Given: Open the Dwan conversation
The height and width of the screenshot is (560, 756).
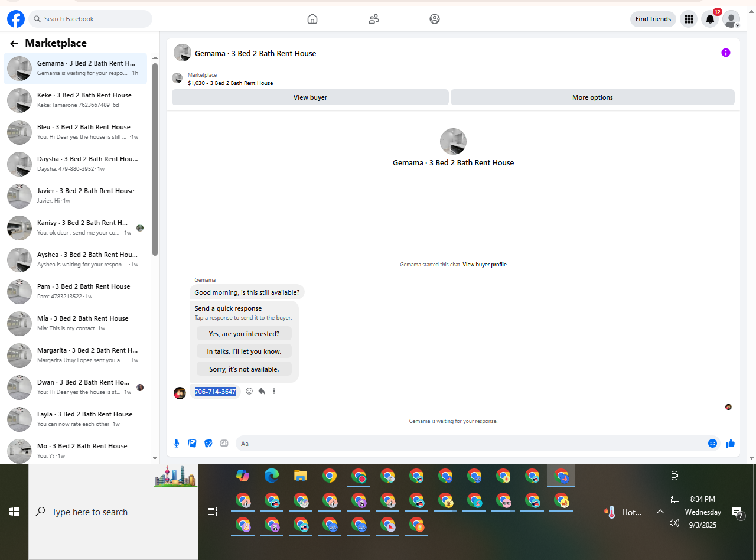Looking at the screenshot, I should click(76, 388).
